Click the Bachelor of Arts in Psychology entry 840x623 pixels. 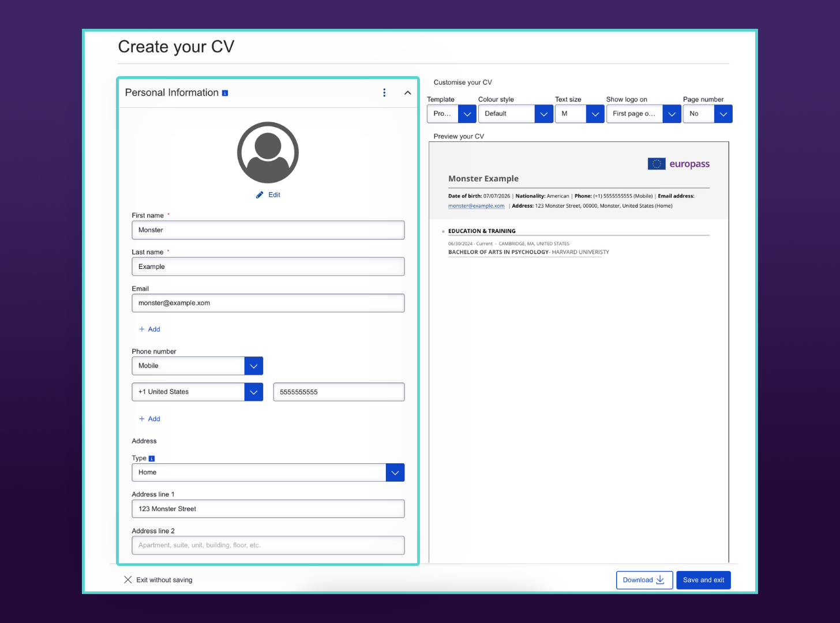pyautogui.click(x=528, y=252)
